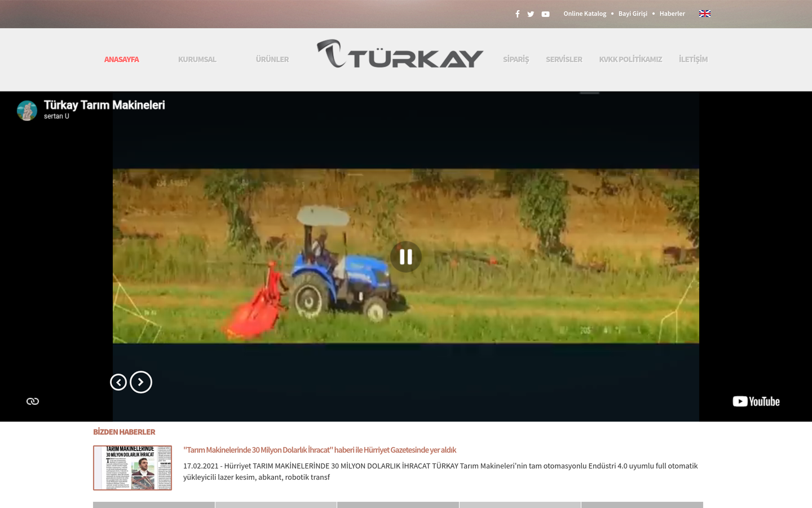The height and width of the screenshot is (508, 812).
Task: Click the sertan U channel name
Action: tap(56, 116)
